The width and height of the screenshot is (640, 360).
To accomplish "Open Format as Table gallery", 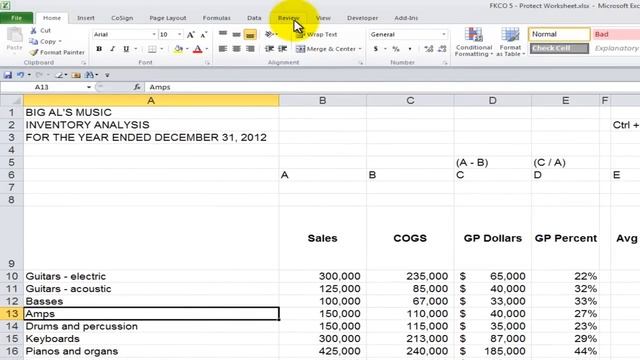I will click(x=510, y=42).
